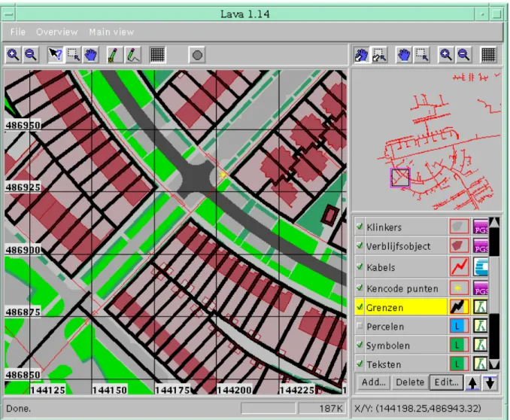Click overview panel zoom in icon
Viewport: 510px width, 420px height.
pos(445,55)
